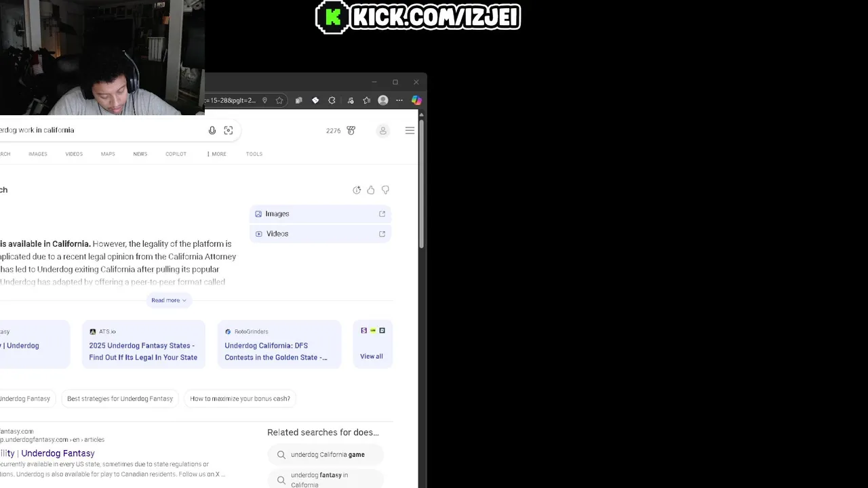Screen dimensions: 868x488
Task: Open the collections icon in Edge toolbar
Action: pyautogui.click(x=298, y=100)
